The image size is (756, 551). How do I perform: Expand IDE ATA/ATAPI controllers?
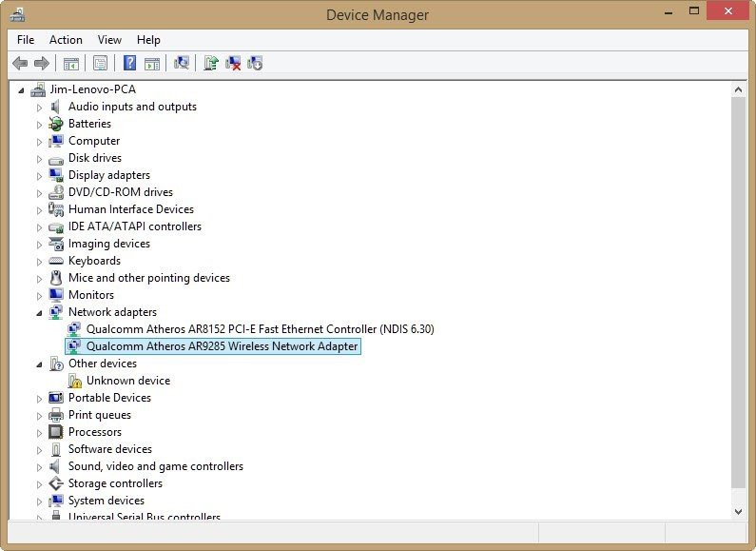click(x=39, y=226)
